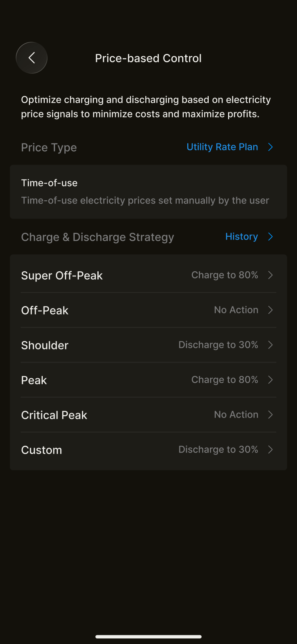
Task: Tap the Peak row chevron arrow
Action: pyautogui.click(x=271, y=380)
